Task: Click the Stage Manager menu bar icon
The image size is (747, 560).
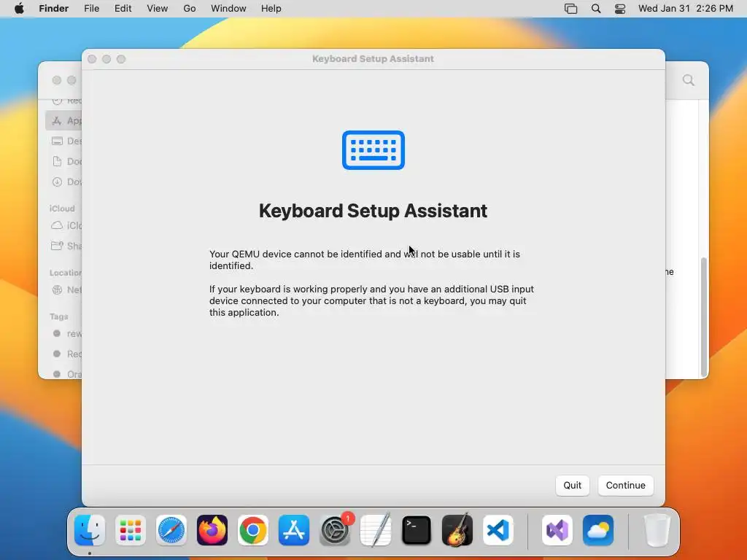Action: 570,9
